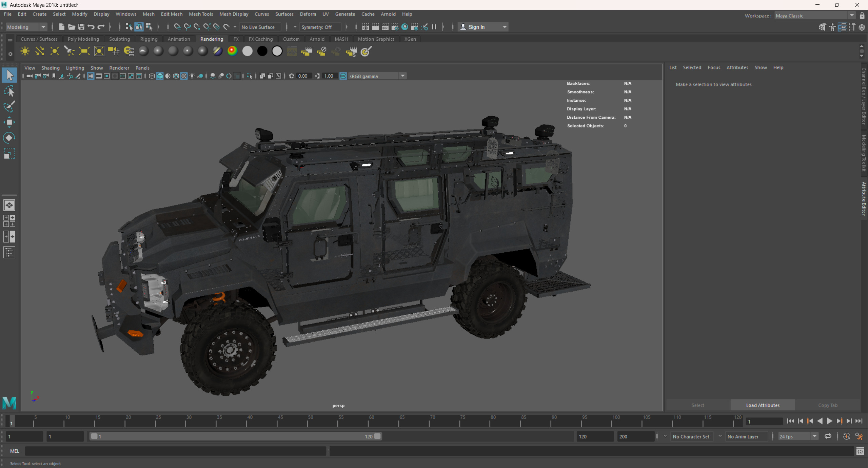Toggle snap to grids
This screenshot has width=868, height=468.
pyautogui.click(x=177, y=27)
